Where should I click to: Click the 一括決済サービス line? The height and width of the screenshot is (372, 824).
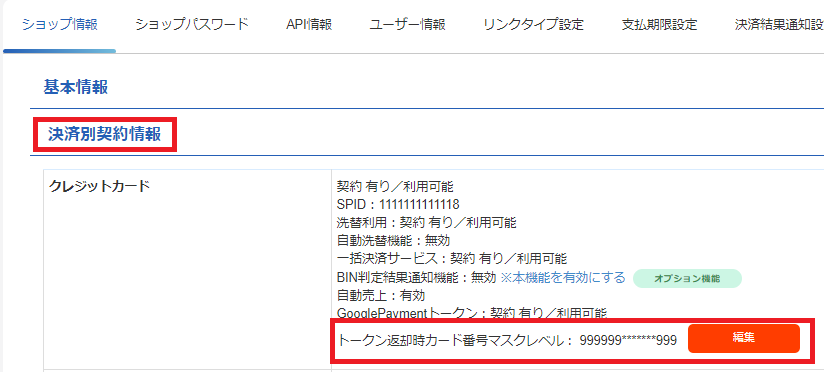(x=452, y=259)
